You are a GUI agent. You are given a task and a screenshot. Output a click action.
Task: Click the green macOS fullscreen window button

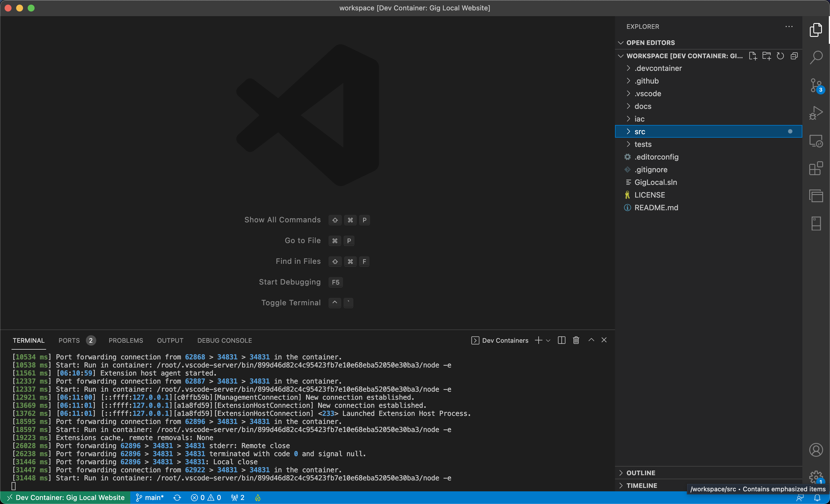31,8
